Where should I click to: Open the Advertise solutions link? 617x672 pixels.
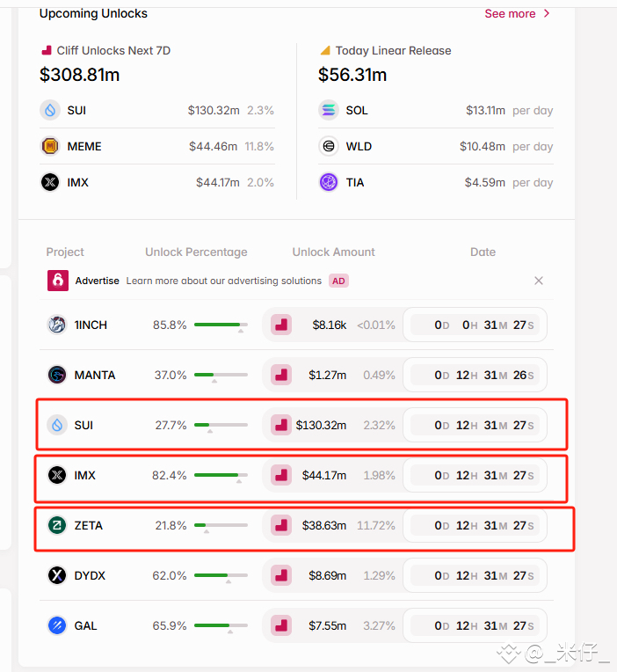[223, 281]
